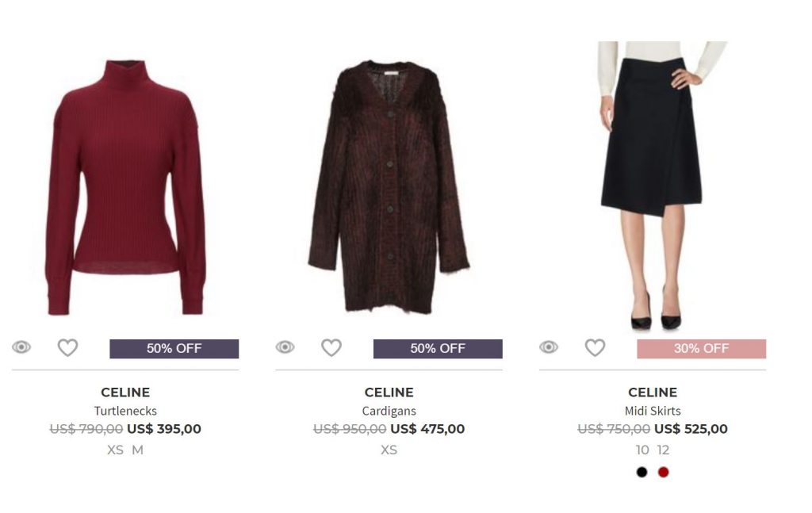Open the black midi skirt product image

click(653, 186)
